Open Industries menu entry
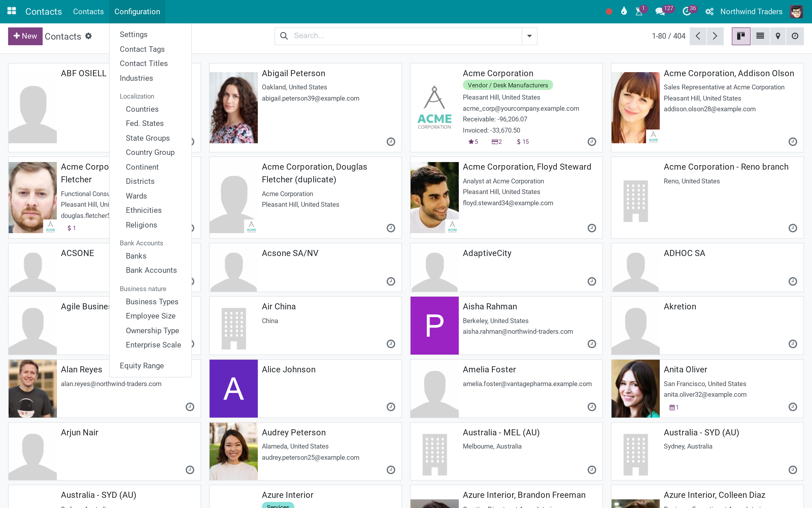This screenshot has height=508, width=812. click(136, 78)
